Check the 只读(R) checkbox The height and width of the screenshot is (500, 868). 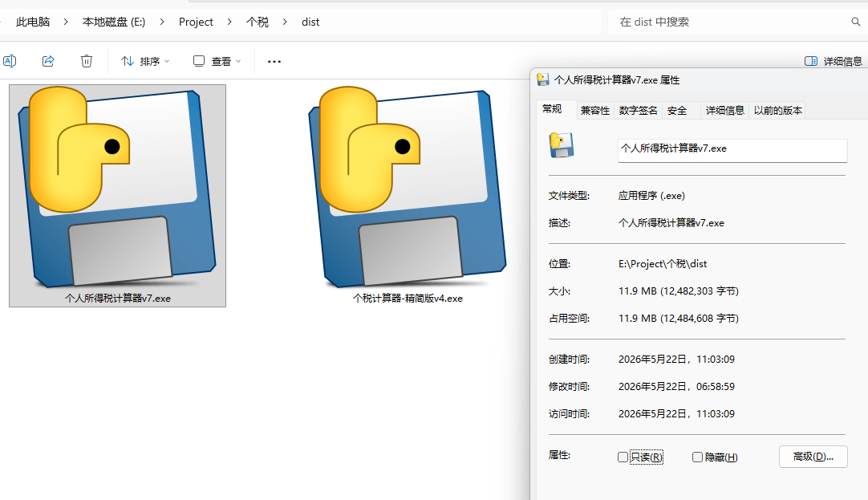(x=623, y=457)
